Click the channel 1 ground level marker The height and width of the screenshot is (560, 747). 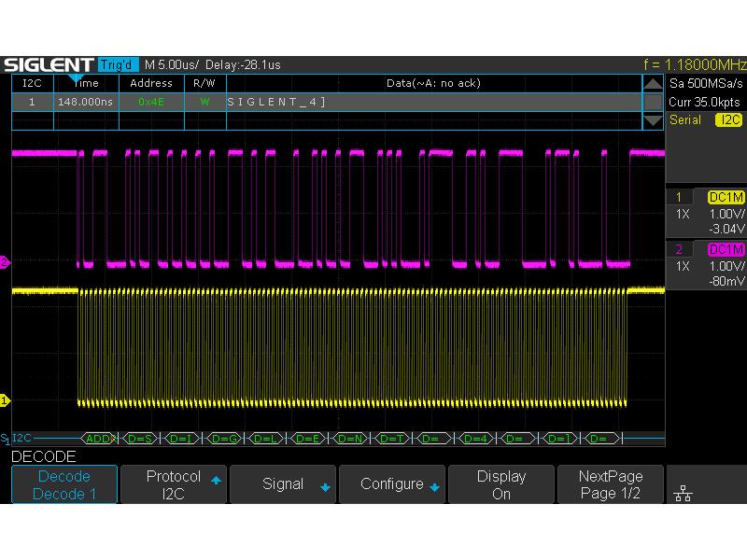[x=5, y=400]
